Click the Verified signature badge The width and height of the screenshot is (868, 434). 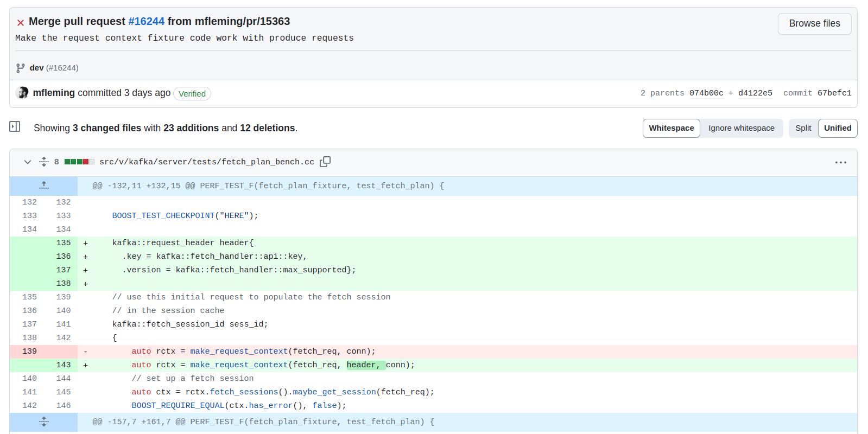pyautogui.click(x=192, y=93)
